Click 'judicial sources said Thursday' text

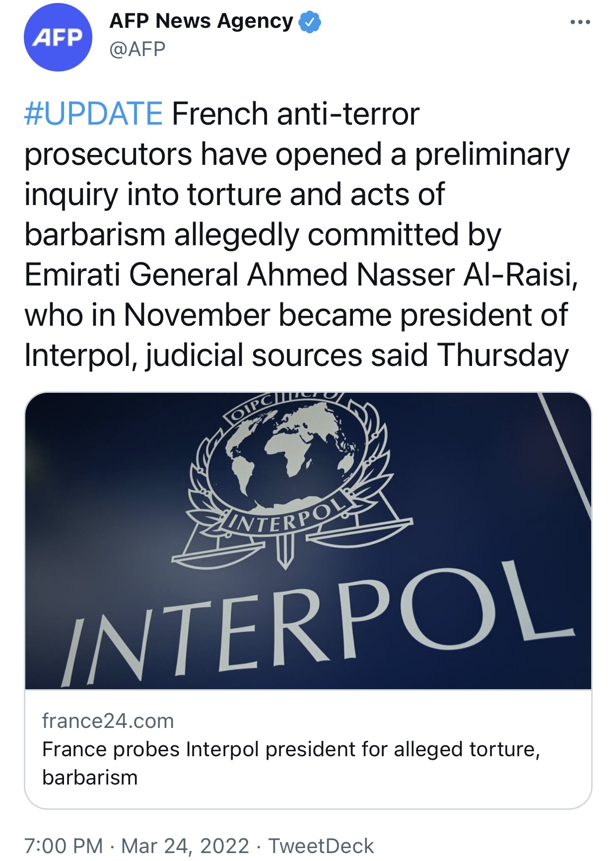pos(357,356)
